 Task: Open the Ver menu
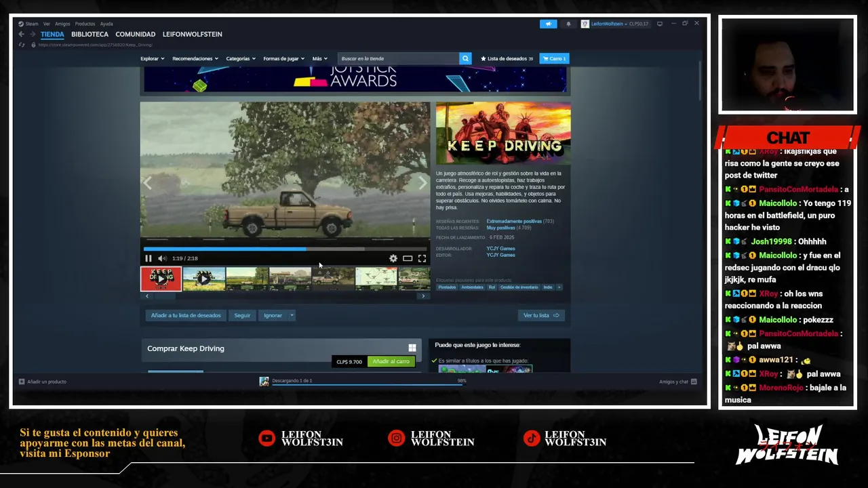tap(47, 24)
